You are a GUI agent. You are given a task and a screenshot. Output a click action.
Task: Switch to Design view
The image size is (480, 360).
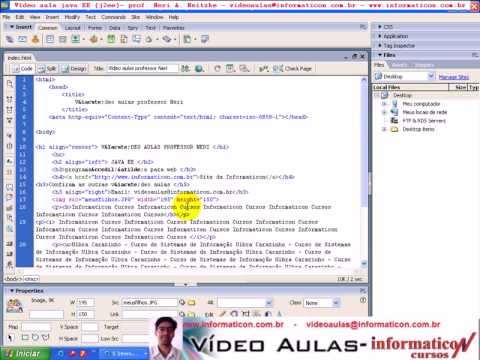point(75,69)
